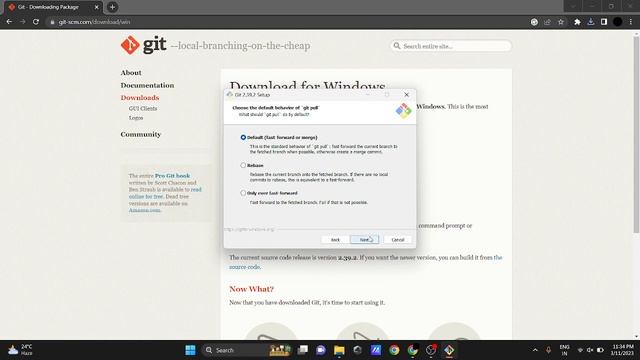Open the video chat taskbar icon
Viewport: 640px width, 360px height.
tap(321, 350)
